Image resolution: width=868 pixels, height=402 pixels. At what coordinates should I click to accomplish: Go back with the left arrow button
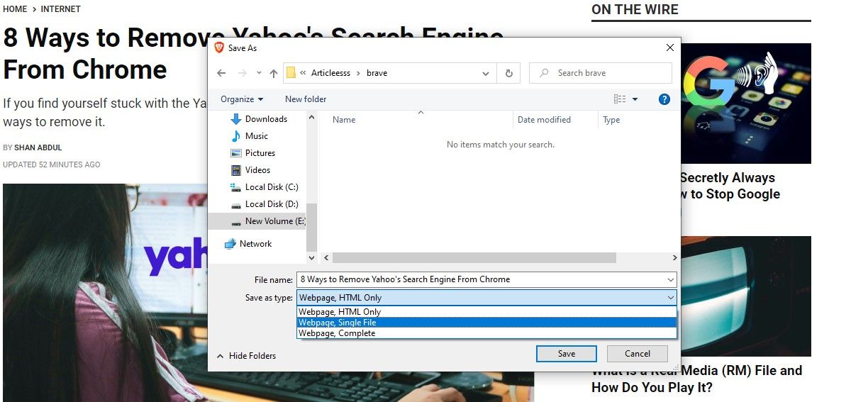(x=221, y=73)
